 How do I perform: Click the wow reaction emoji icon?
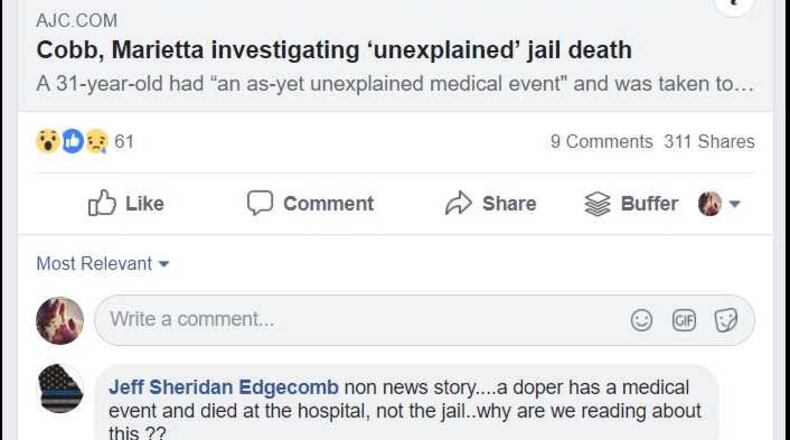[x=47, y=142]
